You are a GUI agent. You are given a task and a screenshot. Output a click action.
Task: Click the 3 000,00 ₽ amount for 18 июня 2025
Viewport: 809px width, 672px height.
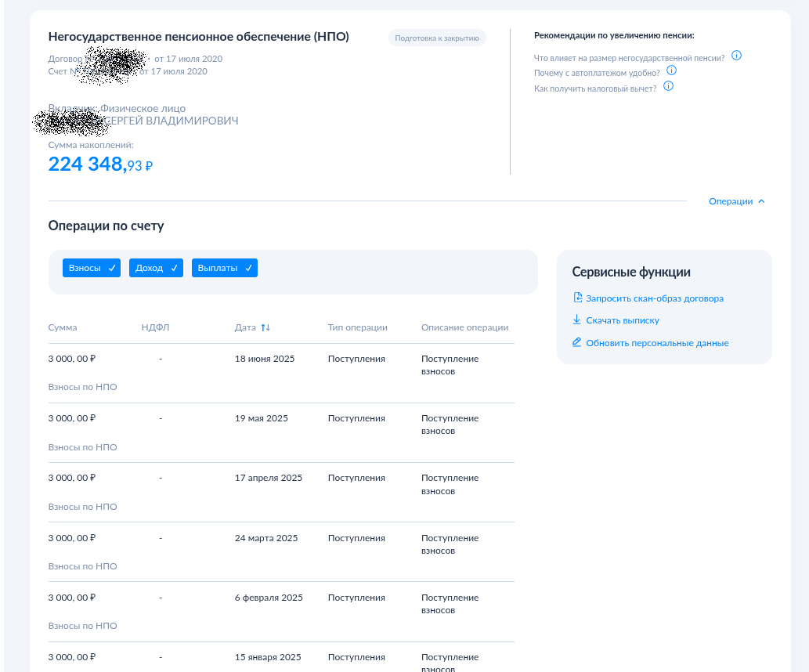click(x=72, y=359)
